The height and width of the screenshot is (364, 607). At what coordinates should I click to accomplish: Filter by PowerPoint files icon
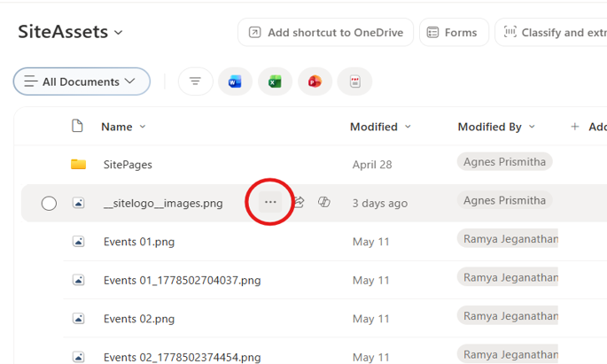[x=315, y=81]
